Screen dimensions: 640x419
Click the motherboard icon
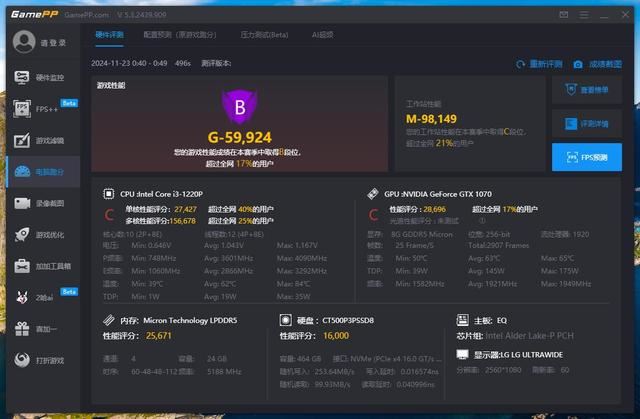[462, 320]
